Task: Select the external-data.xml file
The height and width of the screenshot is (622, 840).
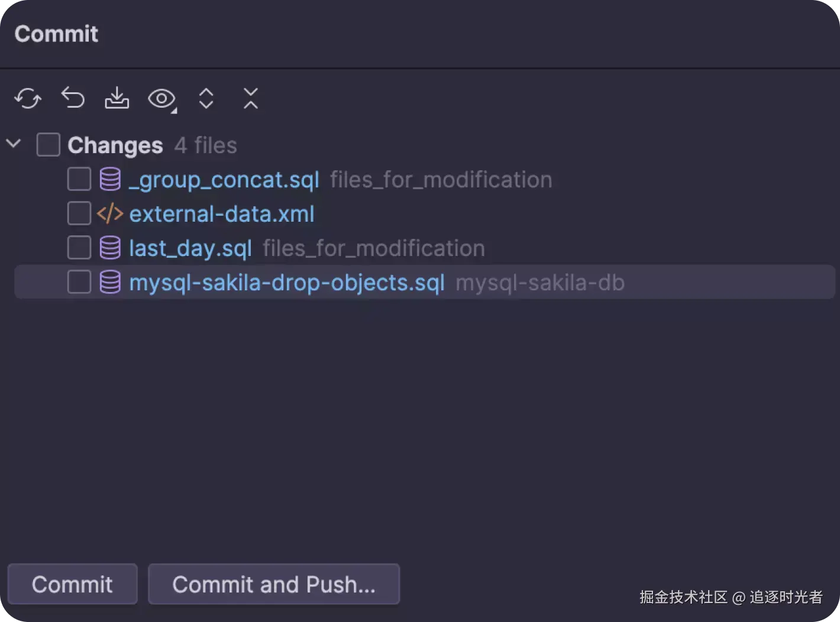Action: [x=222, y=214]
